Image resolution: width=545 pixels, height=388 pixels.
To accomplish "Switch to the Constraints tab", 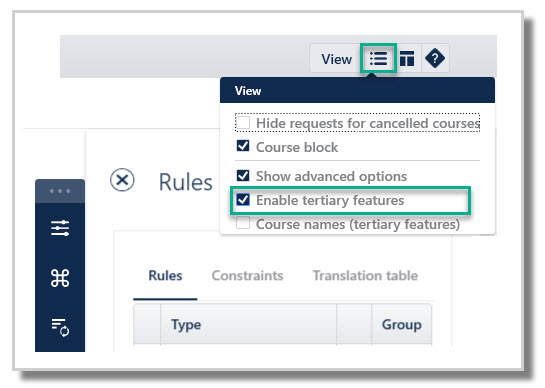I will coord(247,275).
